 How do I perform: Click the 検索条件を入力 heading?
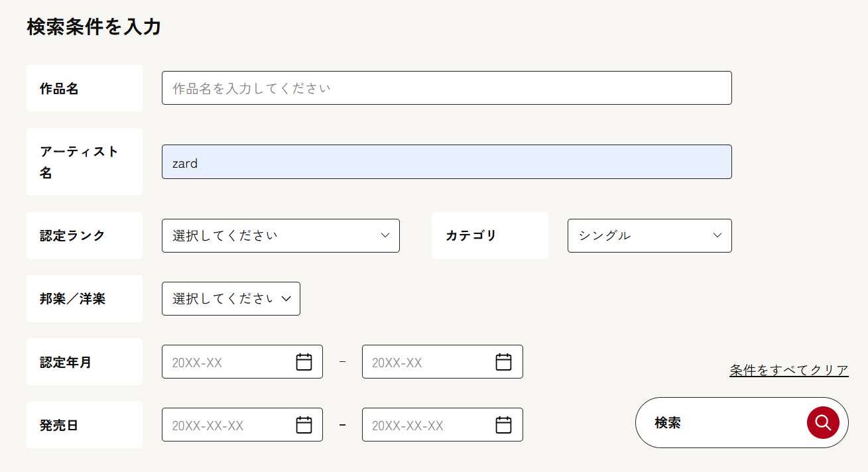click(94, 27)
